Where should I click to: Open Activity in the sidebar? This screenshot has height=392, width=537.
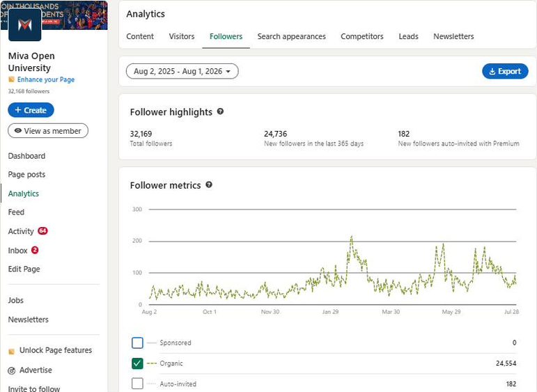(x=21, y=231)
